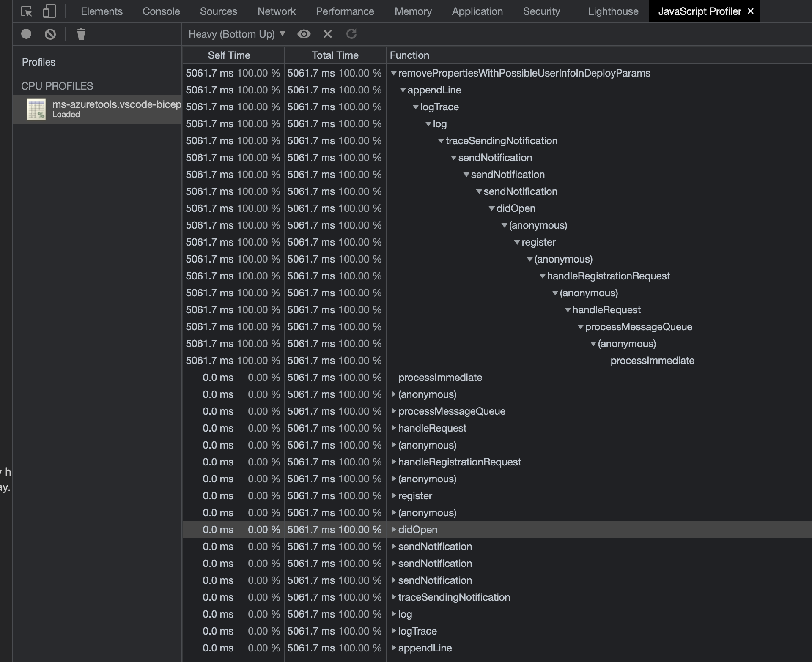Expand the highlighted didOpen row
The width and height of the screenshot is (812, 662).
tap(394, 530)
